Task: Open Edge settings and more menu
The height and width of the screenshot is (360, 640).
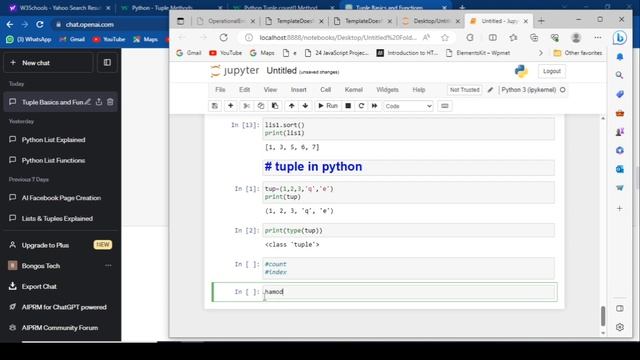Action: click(x=598, y=38)
